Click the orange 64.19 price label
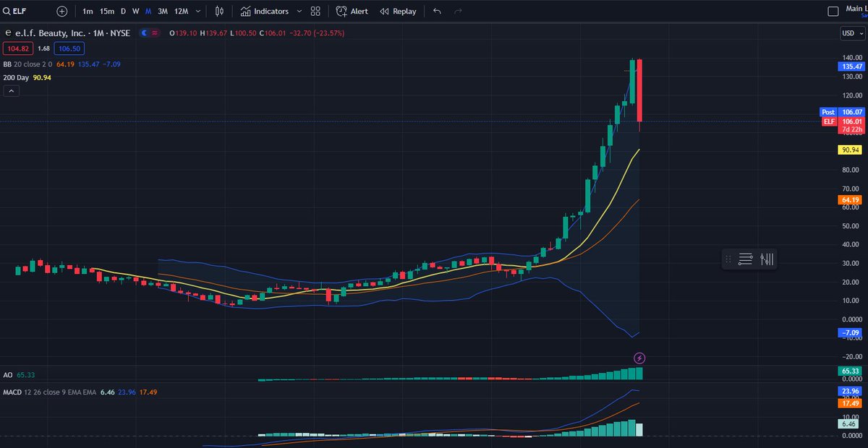 (x=850, y=199)
